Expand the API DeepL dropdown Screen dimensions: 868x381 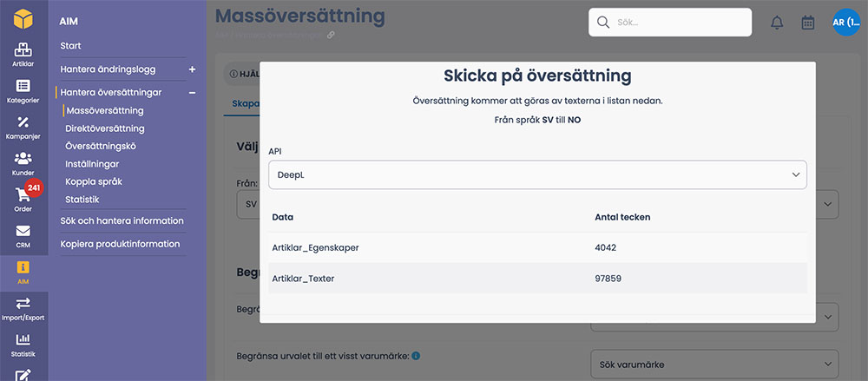(x=537, y=174)
